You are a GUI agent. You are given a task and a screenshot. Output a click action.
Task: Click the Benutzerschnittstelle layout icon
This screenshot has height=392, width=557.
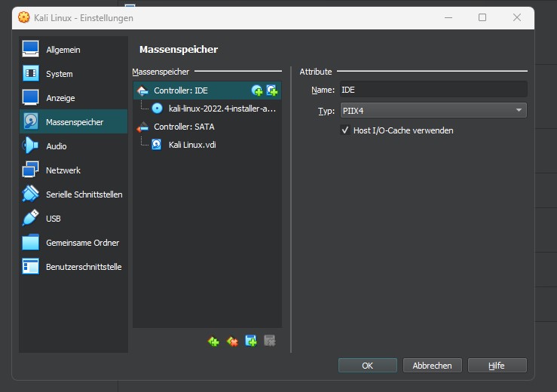click(31, 267)
